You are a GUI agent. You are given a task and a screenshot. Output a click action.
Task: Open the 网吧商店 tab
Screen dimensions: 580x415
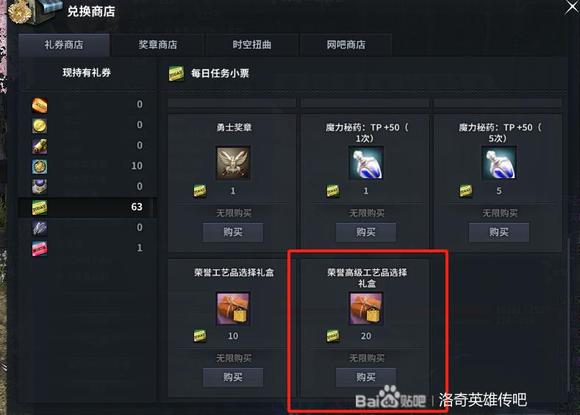346,45
